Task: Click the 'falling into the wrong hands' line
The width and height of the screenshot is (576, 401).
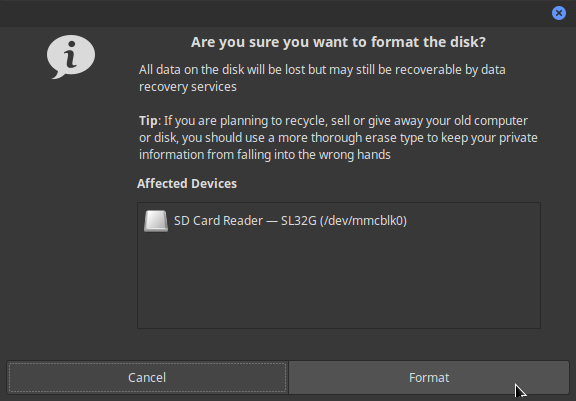Action: pyautogui.click(x=264, y=155)
